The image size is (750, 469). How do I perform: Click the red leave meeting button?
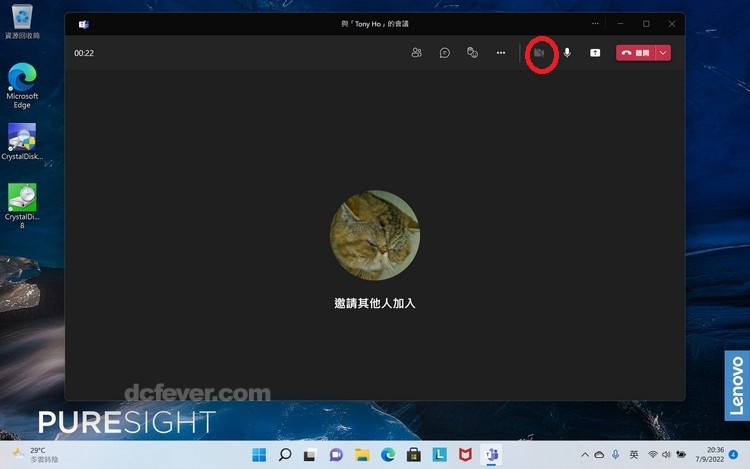636,53
